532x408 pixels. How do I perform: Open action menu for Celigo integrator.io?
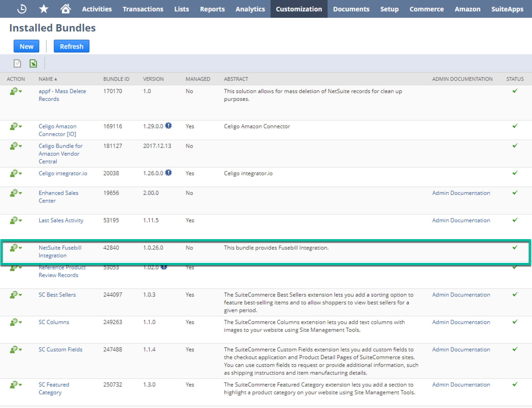pyautogui.click(x=16, y=173)
